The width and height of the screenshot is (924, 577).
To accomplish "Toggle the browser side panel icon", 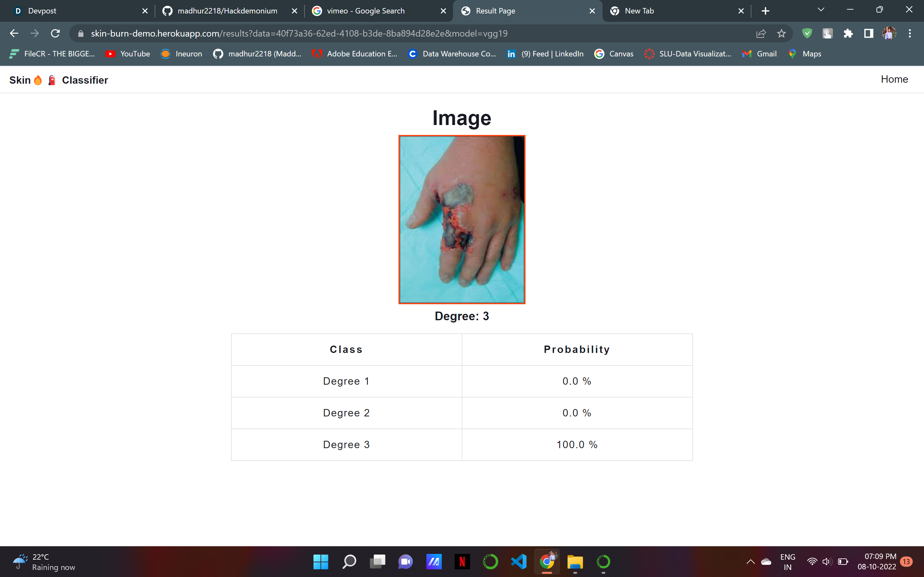I will point(868,34).
